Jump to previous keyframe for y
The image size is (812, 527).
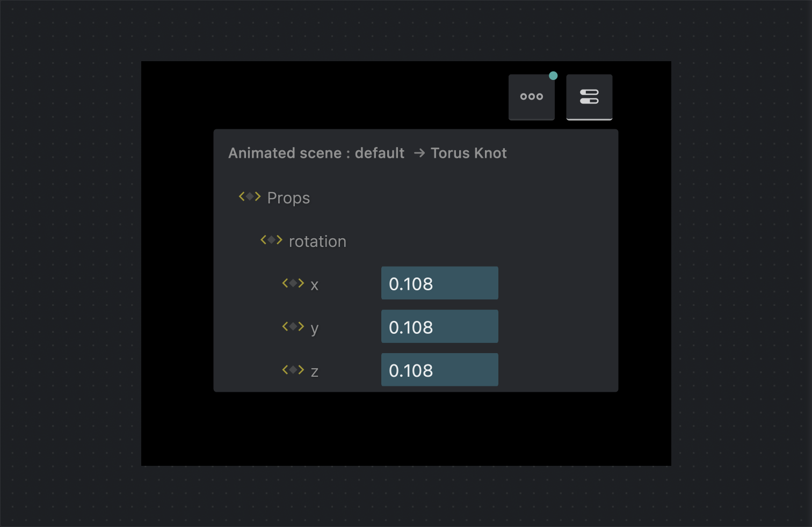(285, 326)
